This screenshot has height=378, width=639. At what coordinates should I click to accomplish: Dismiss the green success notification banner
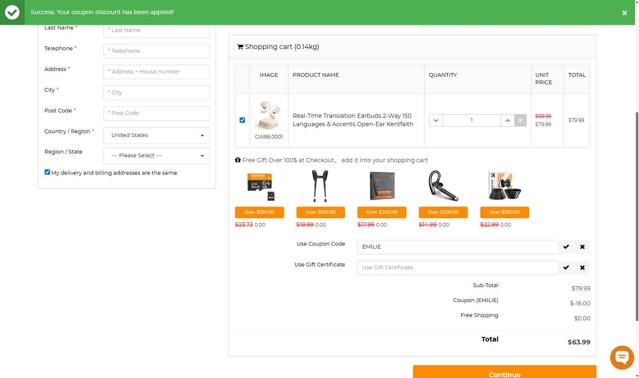(624, 13)
